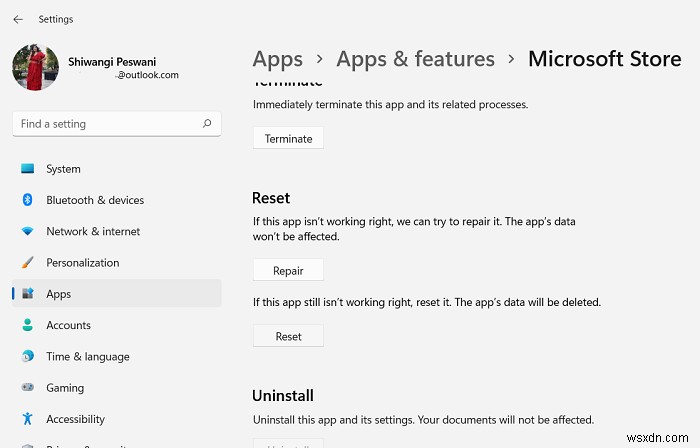Click the chevron before Microsoft Store
700x448 pixels.
(x=511, y=59)
